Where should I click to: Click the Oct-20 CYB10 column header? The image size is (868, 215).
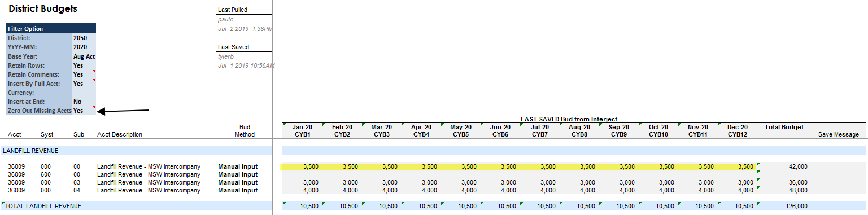coord(658,131)
